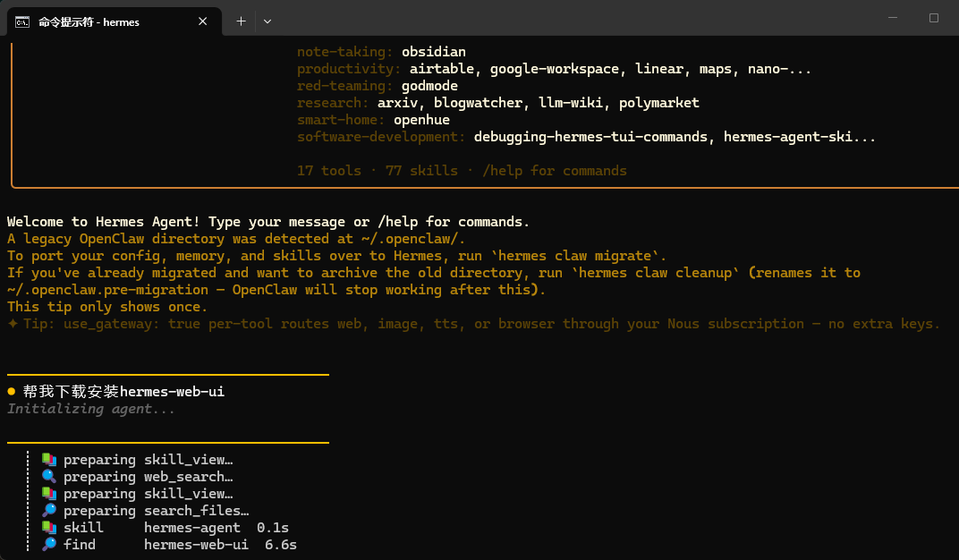
Task: Click the yellow bullet before the user prompt
Action: pos(11,391)
